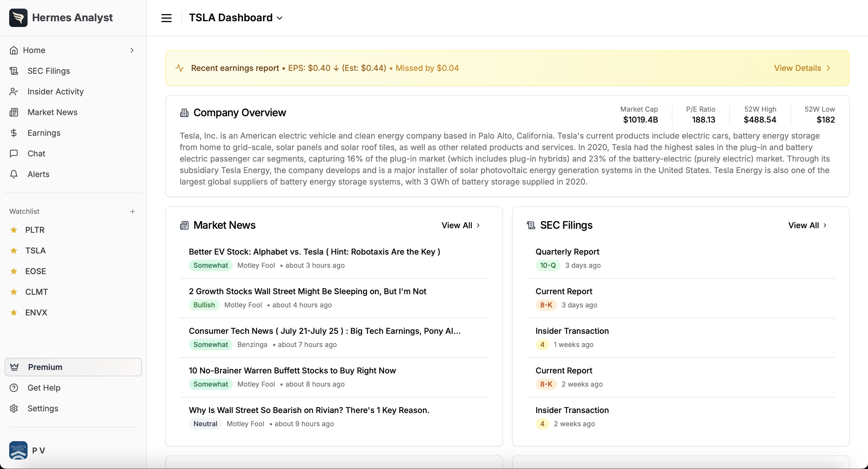Toggle the star beside ENVX
Screen dimensions: 868x469
click(x=14, y=312)
